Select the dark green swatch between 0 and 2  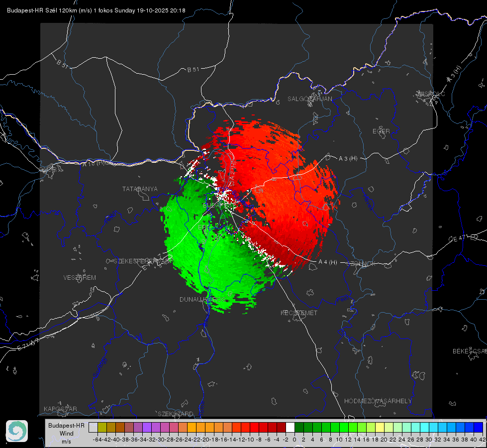coord(299,428)
